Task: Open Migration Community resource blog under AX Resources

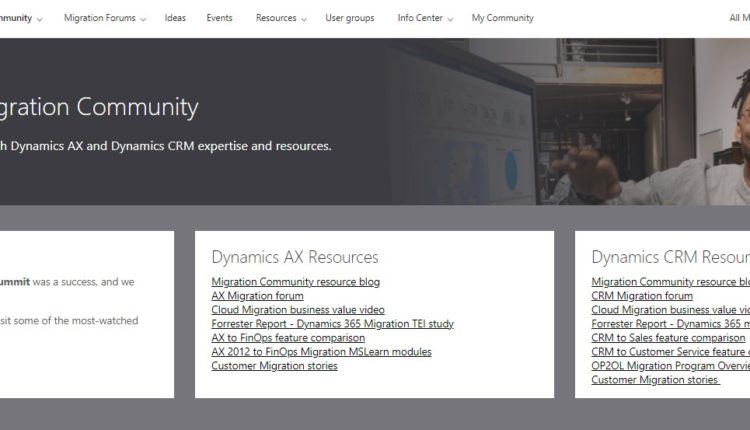Action: pyautogui.click(x=295, y=282)
